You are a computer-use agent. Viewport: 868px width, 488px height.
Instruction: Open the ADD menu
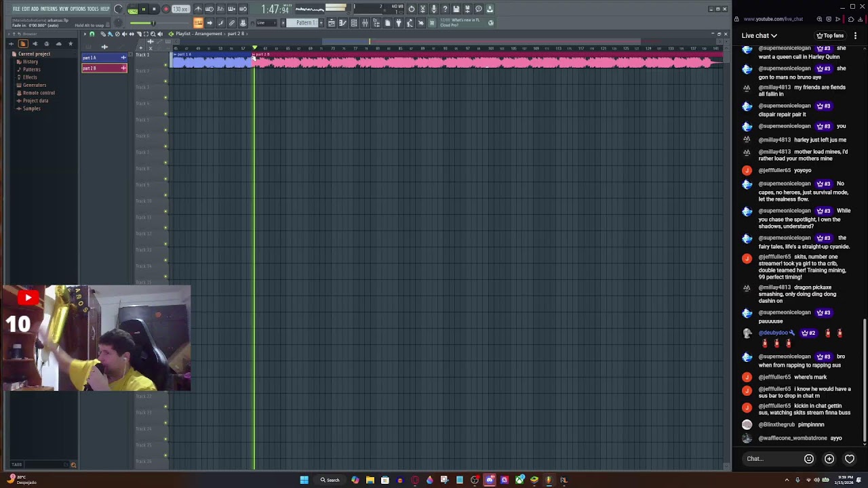35,9
